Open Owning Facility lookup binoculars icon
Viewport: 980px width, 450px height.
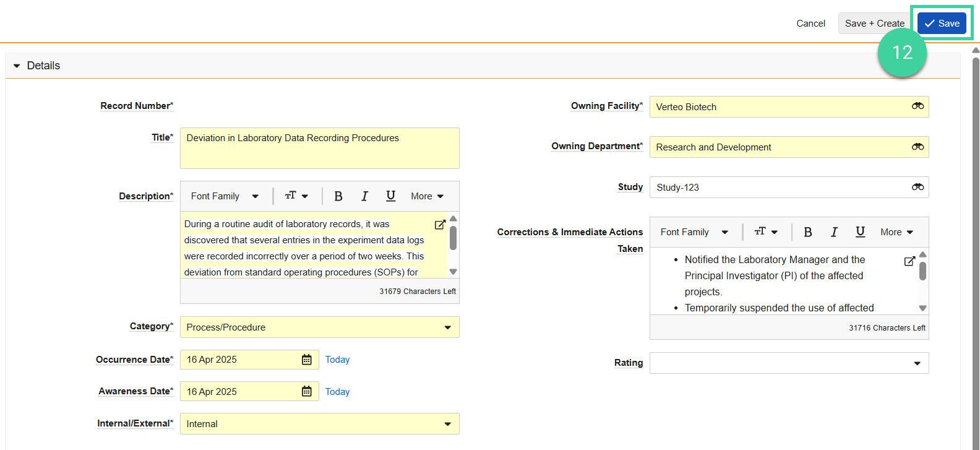[x=918, y=106]
